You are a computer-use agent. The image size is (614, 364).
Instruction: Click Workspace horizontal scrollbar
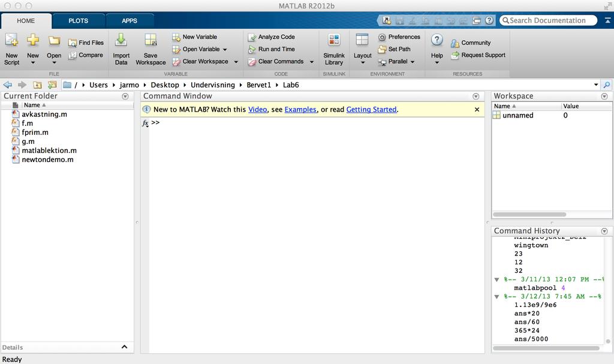coord(529,214)
